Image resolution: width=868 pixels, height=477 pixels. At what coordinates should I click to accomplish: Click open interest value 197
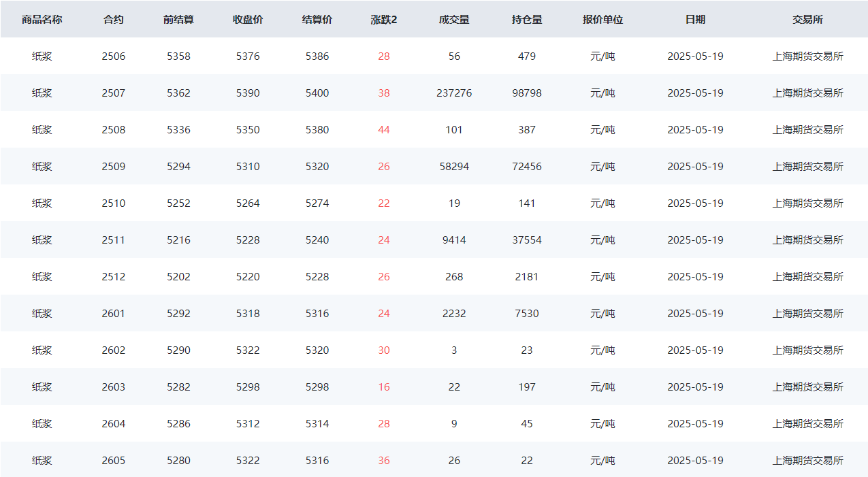click(x=527, y=387)
